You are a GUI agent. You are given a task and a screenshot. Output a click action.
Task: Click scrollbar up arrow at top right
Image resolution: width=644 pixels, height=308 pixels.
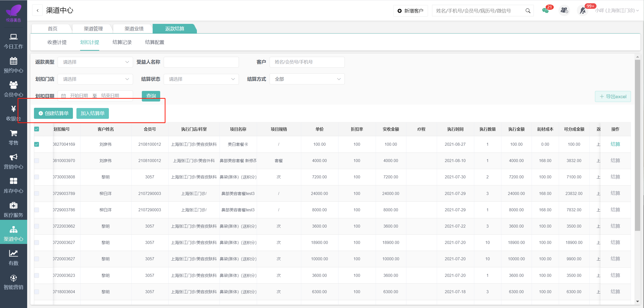[x=637, y=57]
